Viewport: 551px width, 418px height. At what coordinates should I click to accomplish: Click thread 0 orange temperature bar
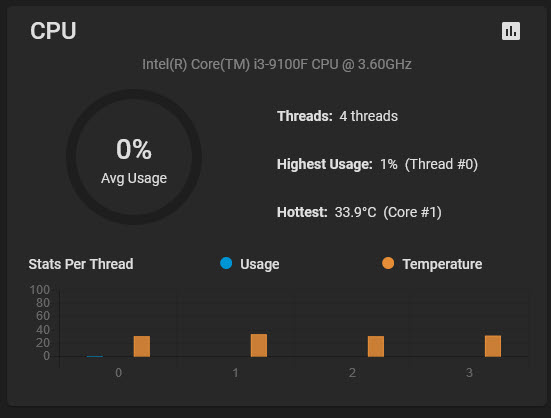click(x=142, y=346)
